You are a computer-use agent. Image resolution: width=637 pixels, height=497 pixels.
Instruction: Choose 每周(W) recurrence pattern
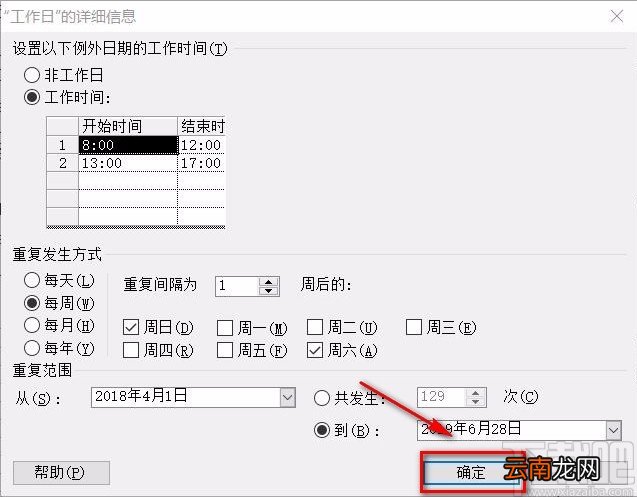pos(32,303)
